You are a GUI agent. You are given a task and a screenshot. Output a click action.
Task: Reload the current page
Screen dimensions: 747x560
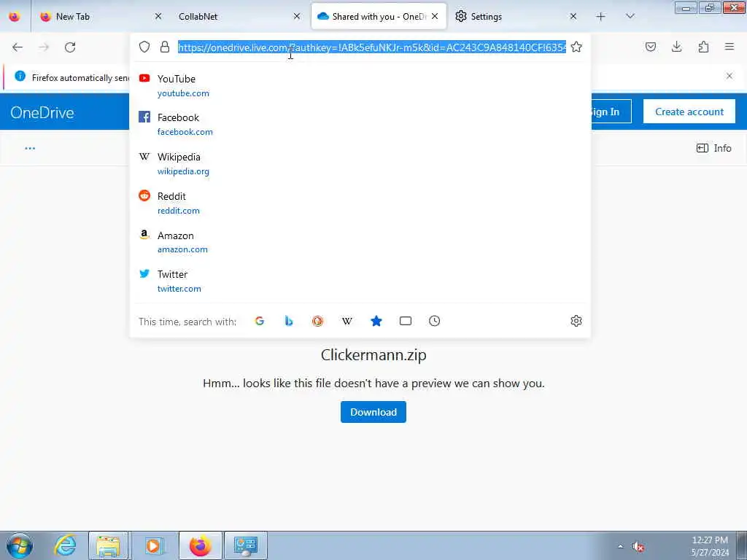tap(70, 47)
